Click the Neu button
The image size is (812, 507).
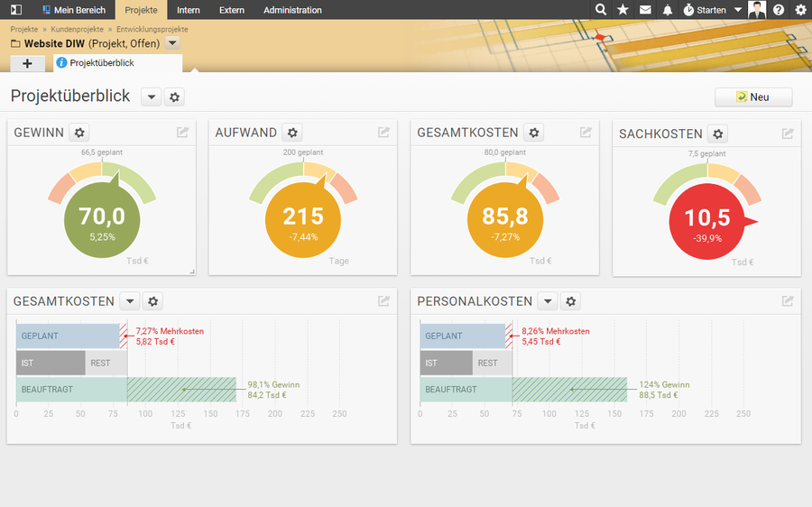click(752, 97)
